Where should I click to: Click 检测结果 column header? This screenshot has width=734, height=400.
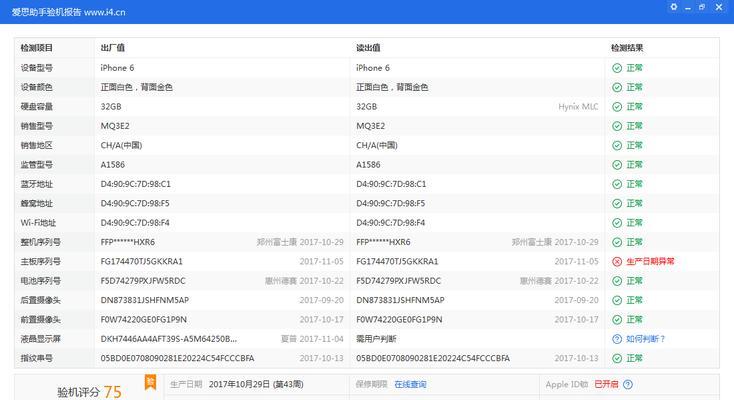point(627,48)
